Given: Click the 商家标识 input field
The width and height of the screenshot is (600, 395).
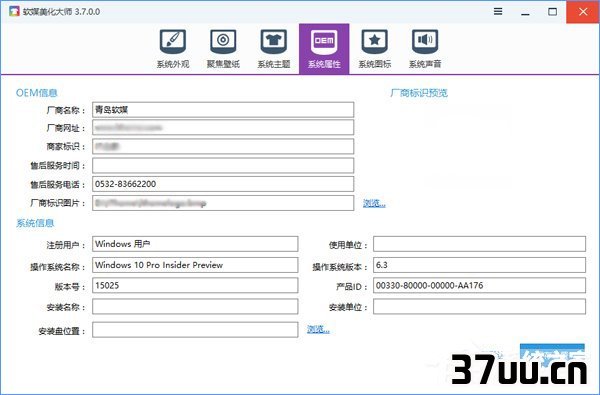Looking at the screenshot, I should [223, 146].
